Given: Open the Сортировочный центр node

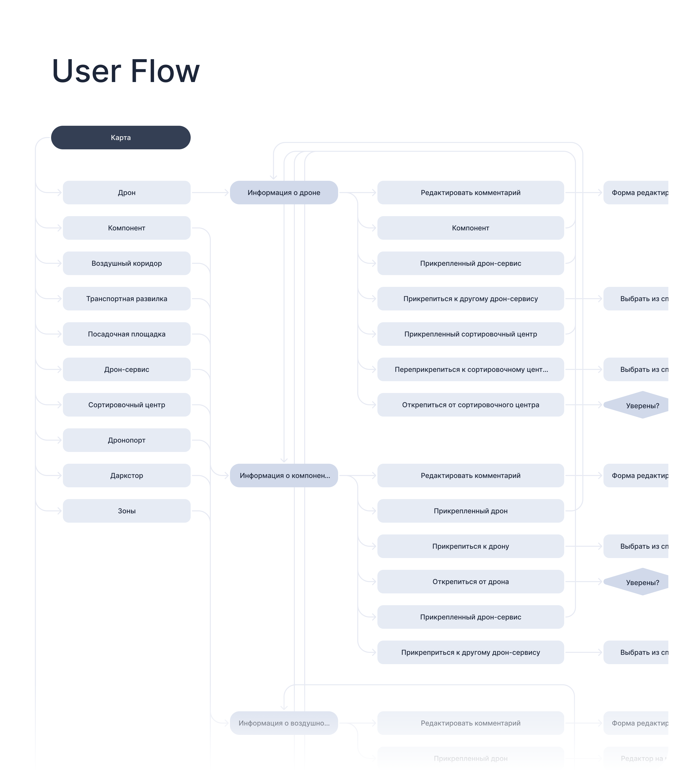Looking at the screenshot, I should [127, 405].
